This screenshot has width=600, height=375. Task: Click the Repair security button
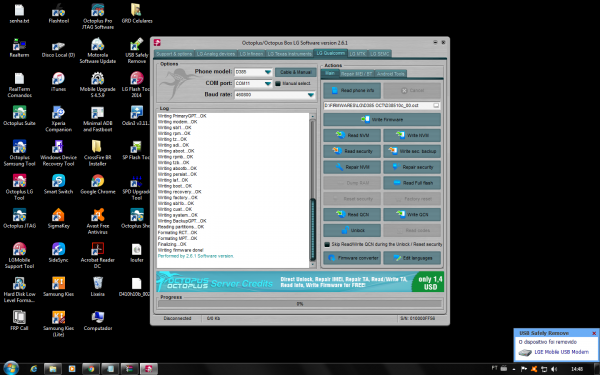click(412, 167)
